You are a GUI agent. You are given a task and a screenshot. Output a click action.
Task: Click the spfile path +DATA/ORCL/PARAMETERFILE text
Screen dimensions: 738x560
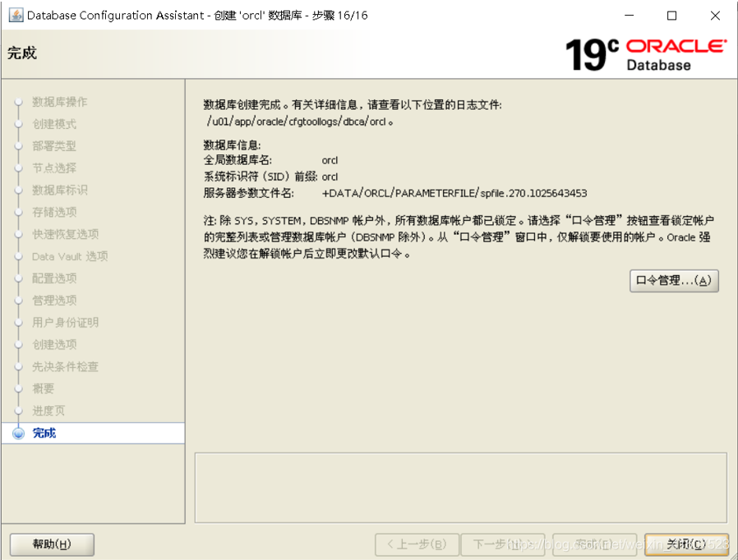point(454,193)
